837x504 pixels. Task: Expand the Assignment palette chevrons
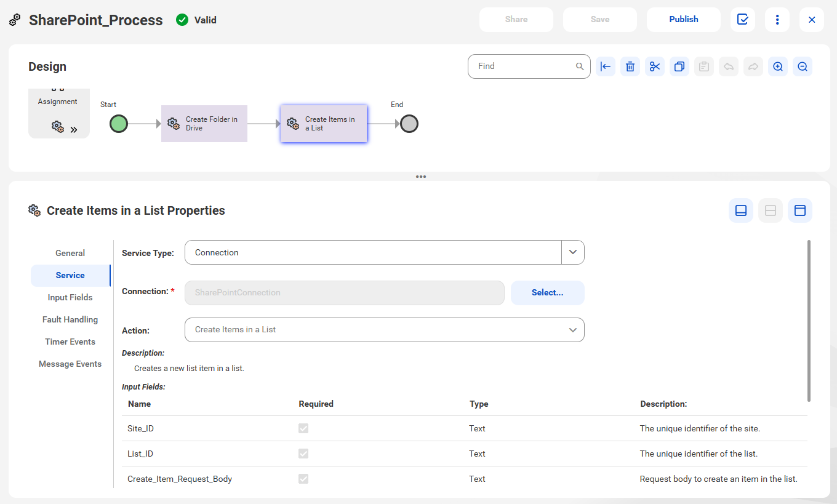(74, 130)
